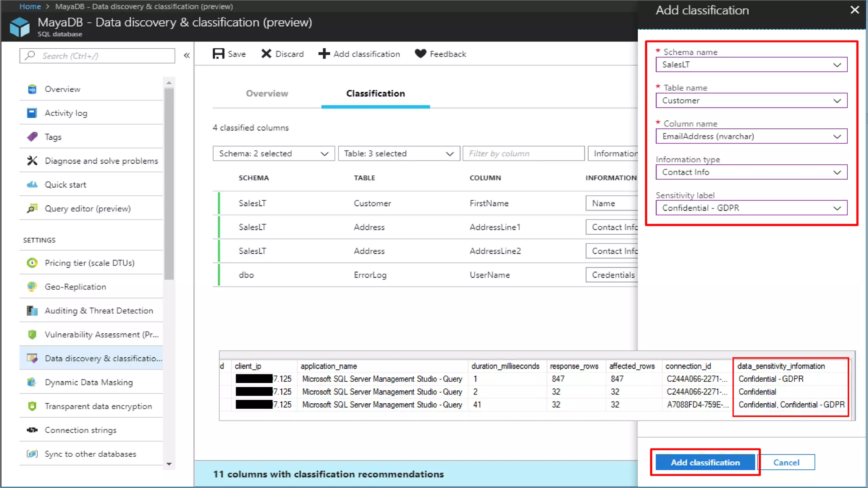Open the Information type filter dropdown
868x488 pixels.
pos(613,153)
